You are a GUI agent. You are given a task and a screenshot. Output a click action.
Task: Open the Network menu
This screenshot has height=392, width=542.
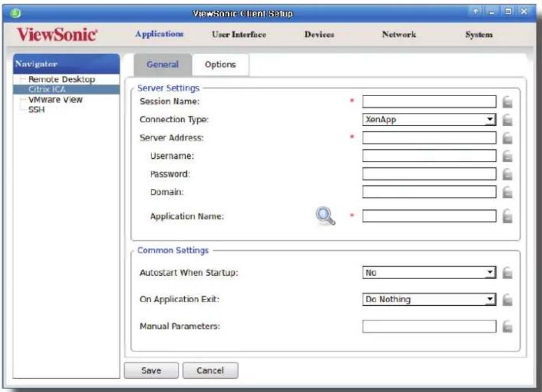coord(399,35)
